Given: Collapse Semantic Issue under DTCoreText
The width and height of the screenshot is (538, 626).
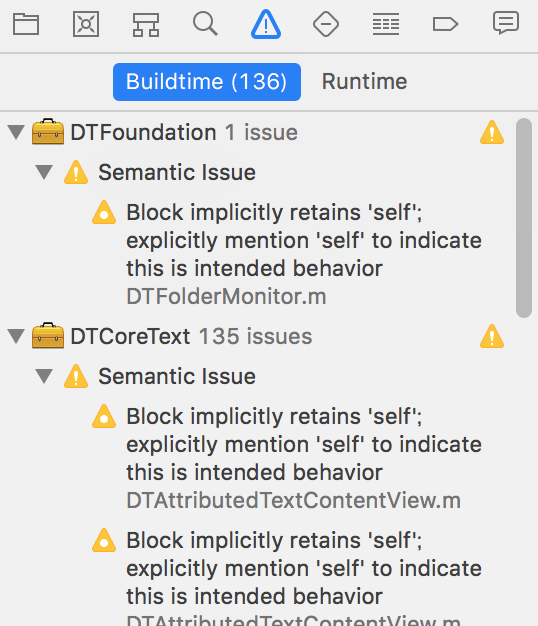Looking at the screenshot, I should tap(44, 376).
